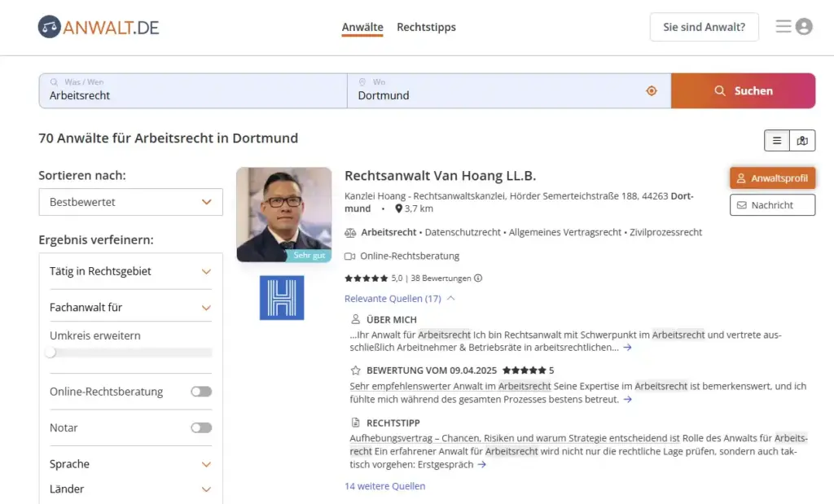Expand Tätig in Rechtsgebiet filter
This screenshot has height=504, width=834.
131,271
